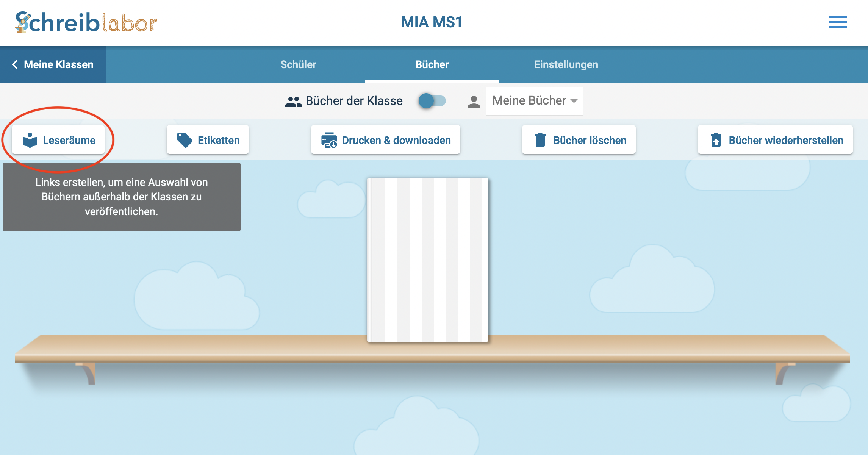
Task: Click the group icon beside Bücher der Klasse
Action: click(293, 102)
